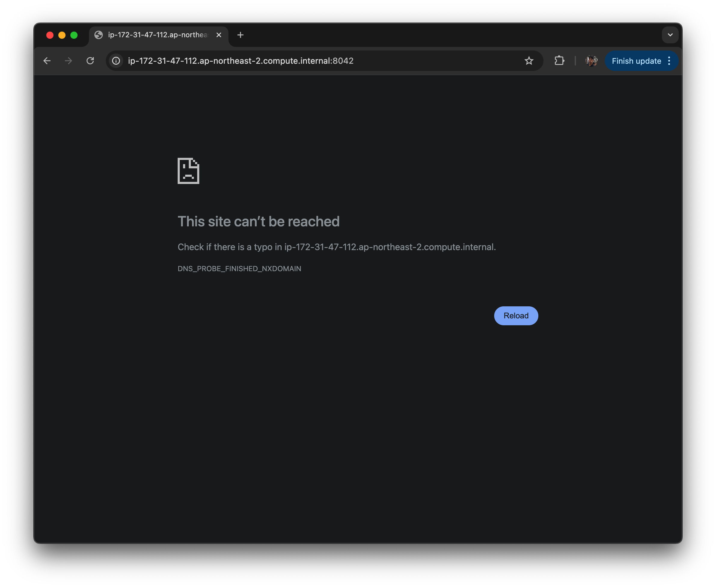Expand the tab search chevron
The height and width of the screenshot is (588, 716).
click(670, 35)
